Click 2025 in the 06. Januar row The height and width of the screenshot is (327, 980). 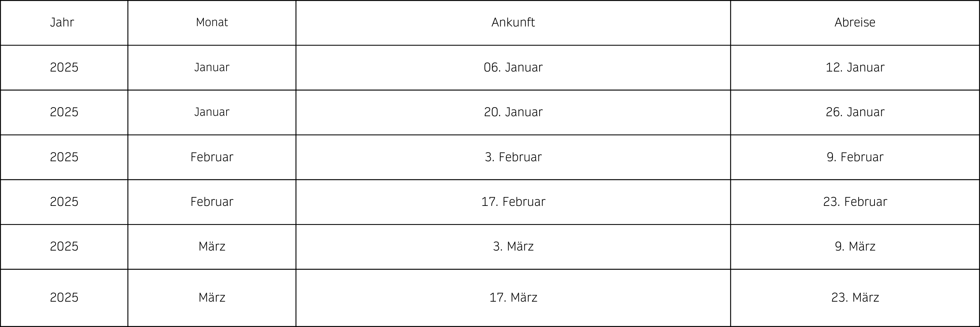[64, 68]
